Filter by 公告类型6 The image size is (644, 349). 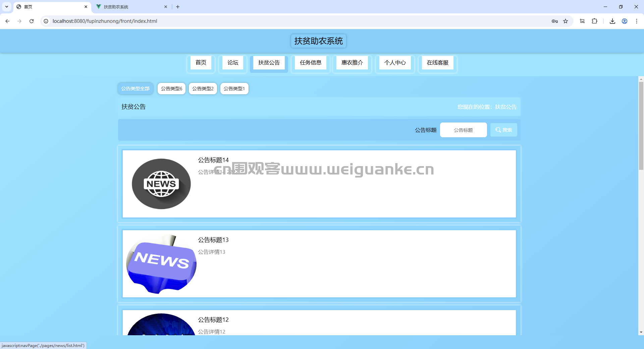pos(171,89)
